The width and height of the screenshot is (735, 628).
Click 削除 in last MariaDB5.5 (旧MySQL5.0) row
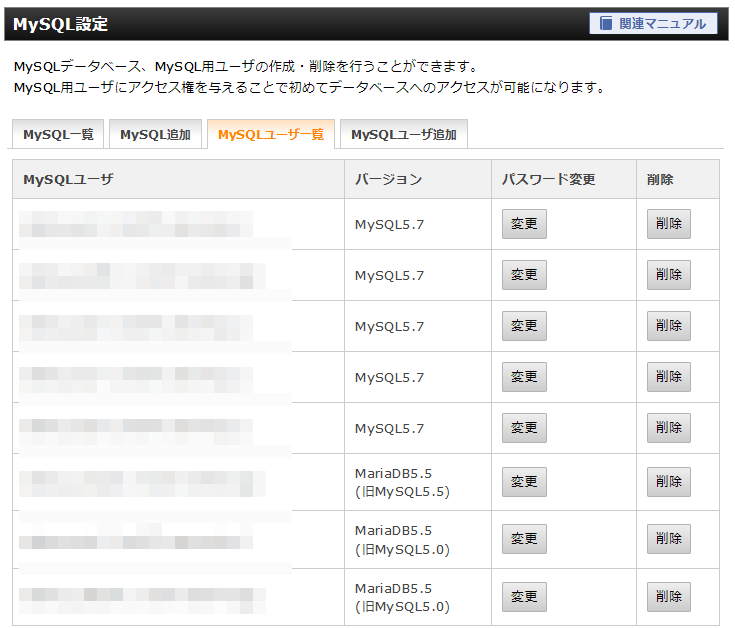(669, 597)
